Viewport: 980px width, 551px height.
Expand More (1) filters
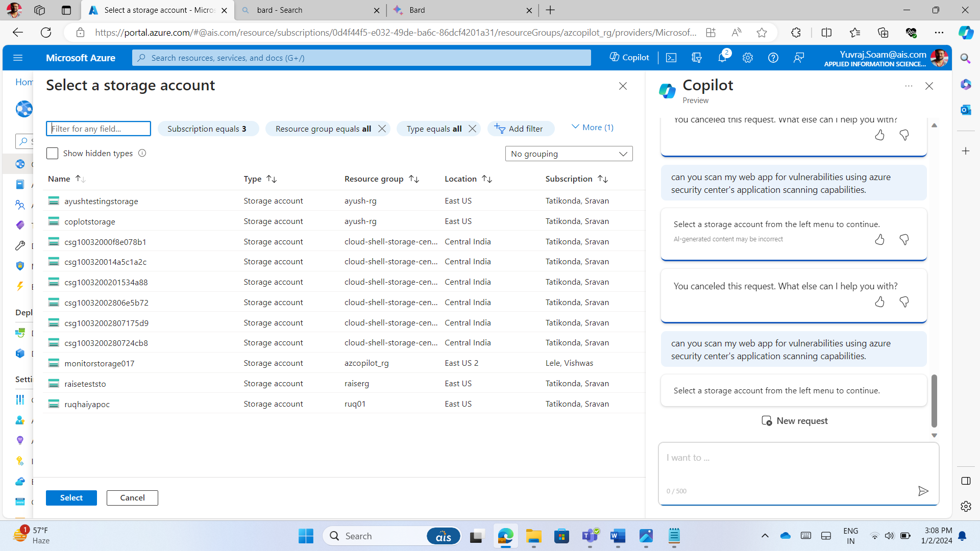click(592, 128)
